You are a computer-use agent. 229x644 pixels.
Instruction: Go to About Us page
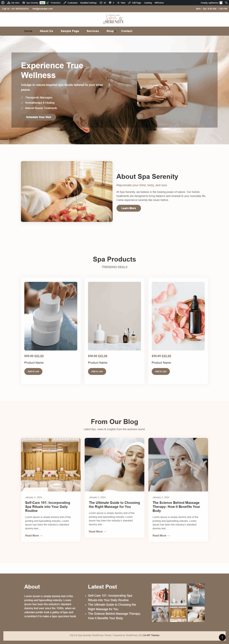(x=46, y=31)
